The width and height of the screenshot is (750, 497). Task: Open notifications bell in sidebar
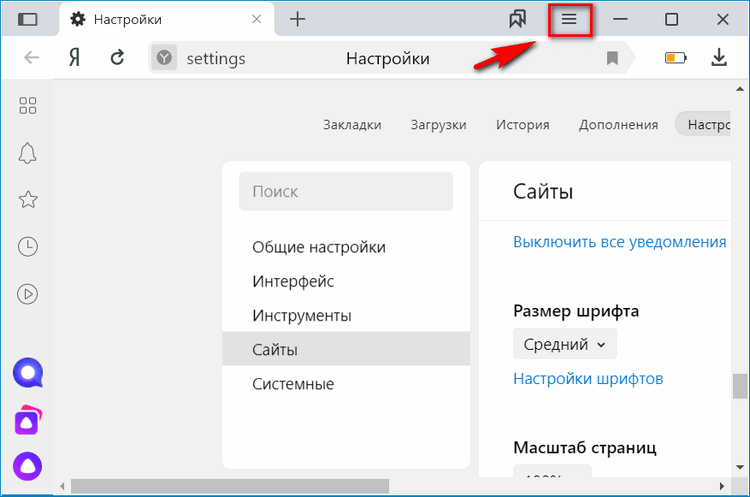click(x=28, y=152)
